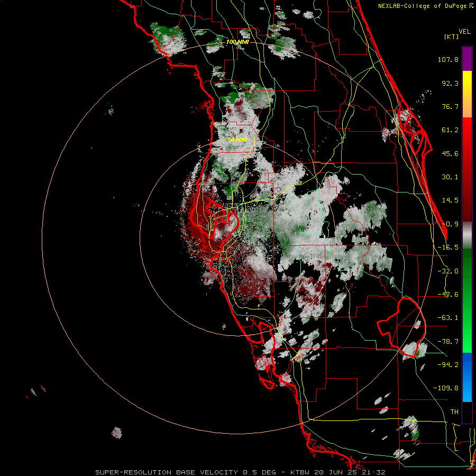Click the blue segment of color bar
Viewport: 476px width, 476px height.
(467, 377)
